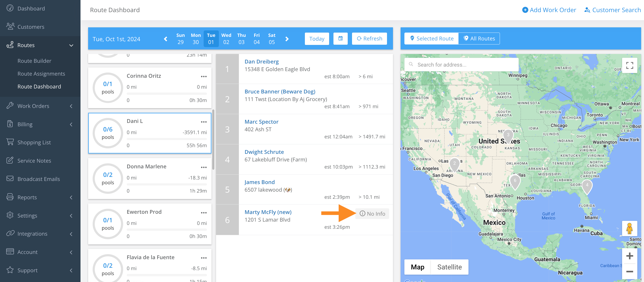Click the Broadcast Emails envelope icon
The height and width of the screenshot is (282, 644).
(10, 179)
